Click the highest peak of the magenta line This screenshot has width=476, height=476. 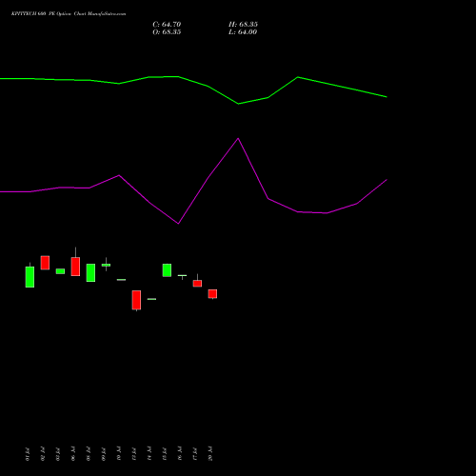click(x=238, y=139)
